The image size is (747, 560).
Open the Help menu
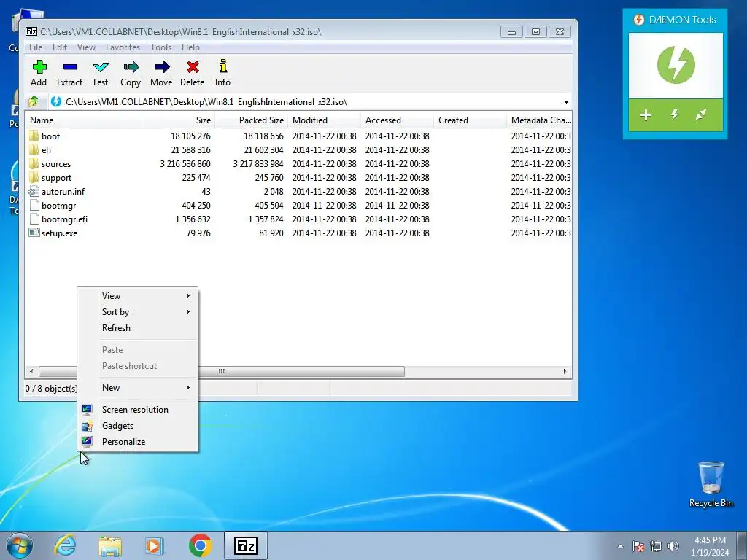(x=190, y=47)
